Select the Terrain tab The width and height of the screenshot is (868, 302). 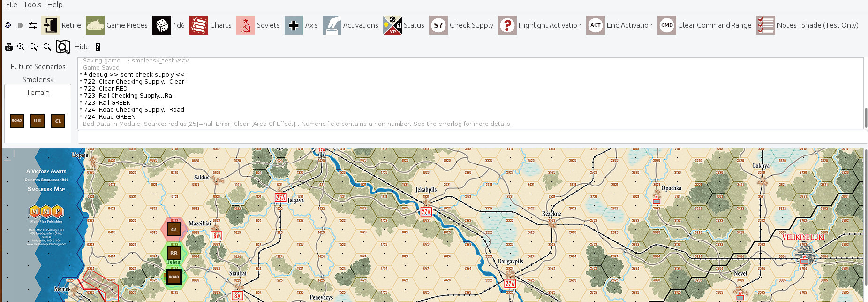(x=38, y=93)
